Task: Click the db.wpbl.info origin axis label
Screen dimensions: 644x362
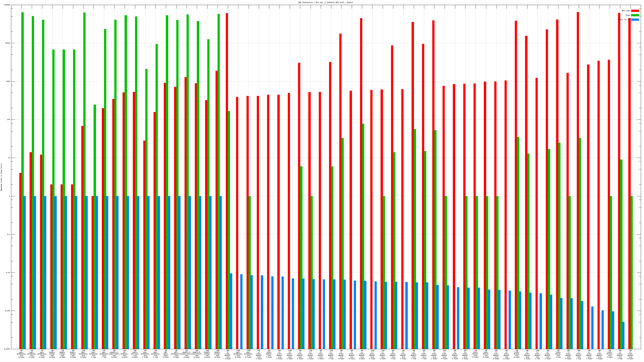Action: click(166, 354)
